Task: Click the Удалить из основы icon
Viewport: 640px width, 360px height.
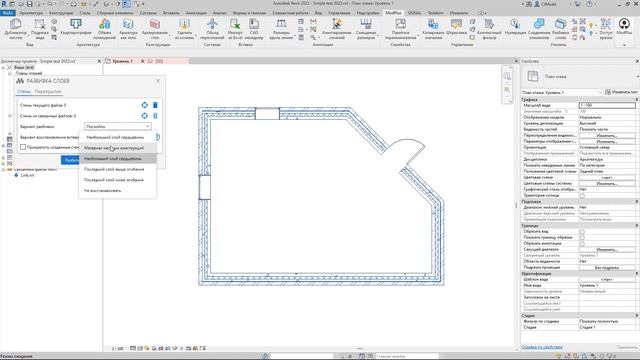Action: (x=184, y=24)
